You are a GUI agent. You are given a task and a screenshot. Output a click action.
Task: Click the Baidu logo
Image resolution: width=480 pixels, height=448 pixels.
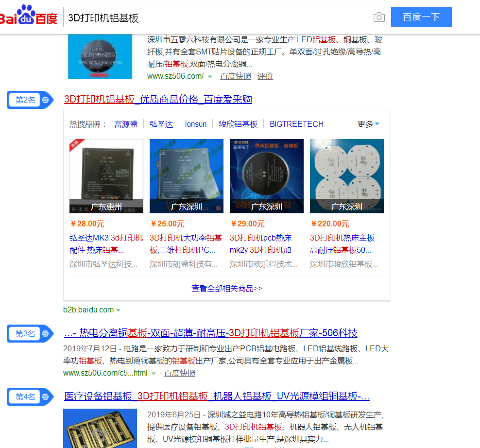coord(28,15)
